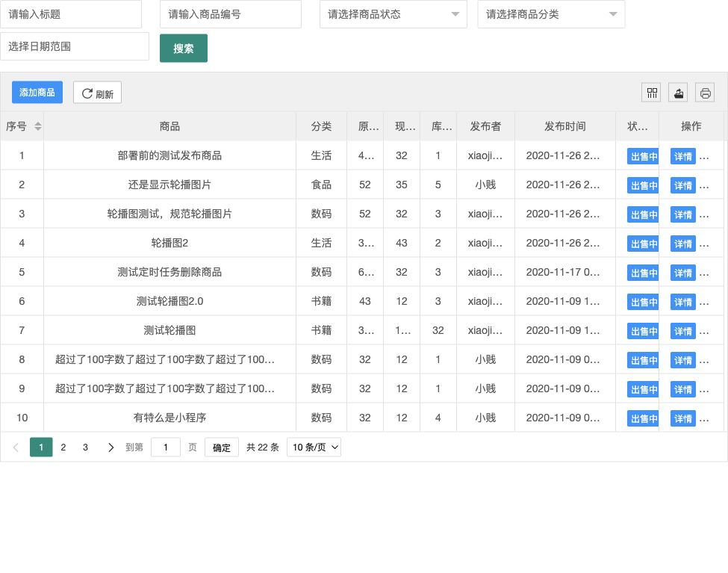Click product name 轮播图测试，规范轮播图片
728x573 pixels.
point(169,214)
